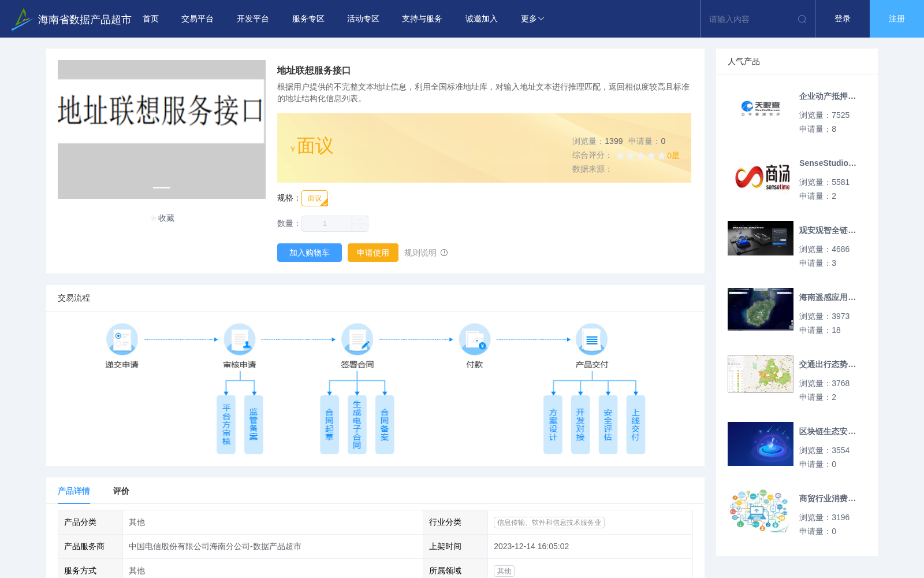Open the 观安观智全链 product thumbnail
Screen dimensions: 924x578
click(x=761, y=238)
